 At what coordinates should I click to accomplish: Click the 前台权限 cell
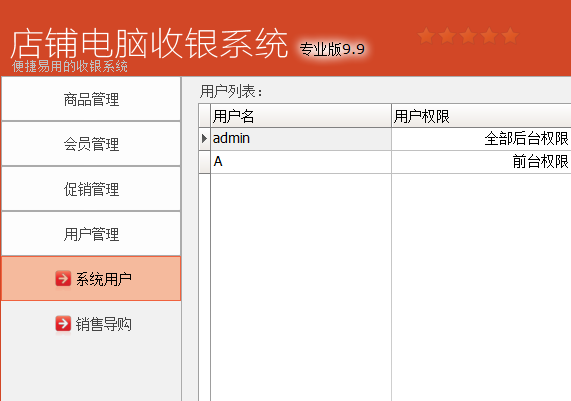point(481,162)
